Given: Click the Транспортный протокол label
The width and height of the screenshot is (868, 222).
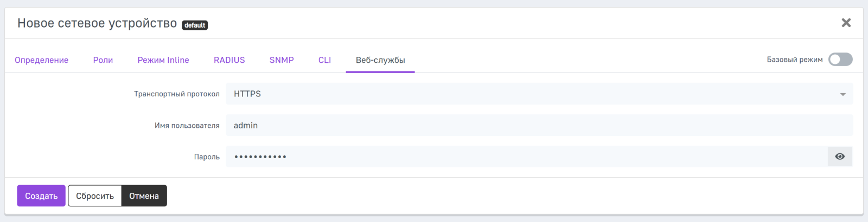Looking at the screenshot, I should click(x=176, y=94).
